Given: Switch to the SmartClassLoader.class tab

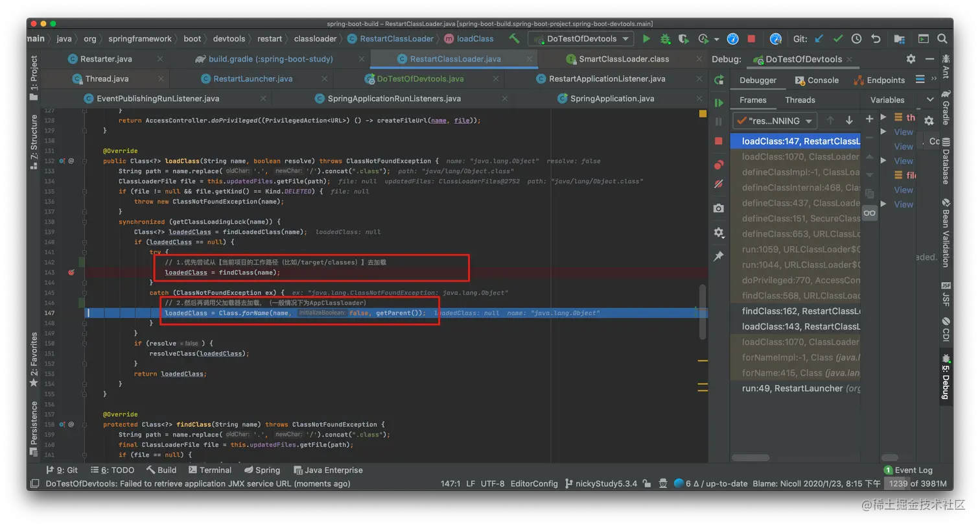Looking at the screenshot, I should point(616,58).
